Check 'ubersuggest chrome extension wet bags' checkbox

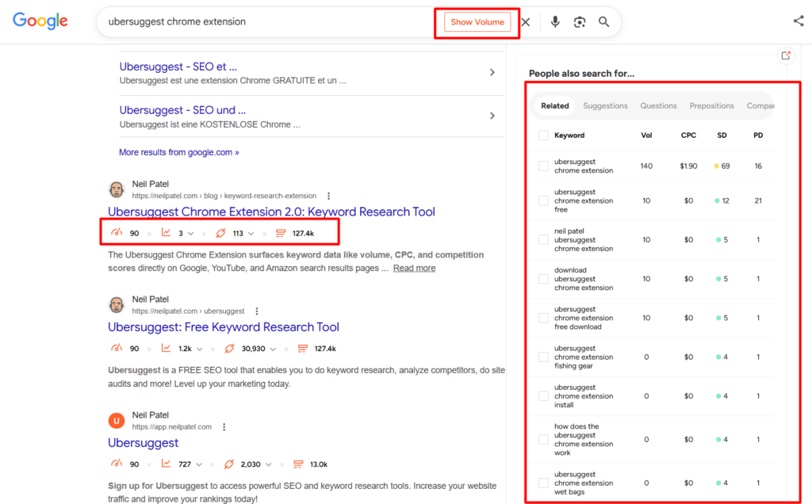543,483
